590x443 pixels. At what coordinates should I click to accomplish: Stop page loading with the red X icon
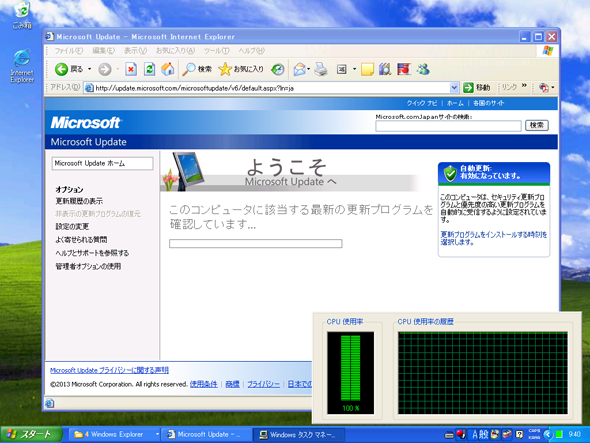[x=131, y=69]
